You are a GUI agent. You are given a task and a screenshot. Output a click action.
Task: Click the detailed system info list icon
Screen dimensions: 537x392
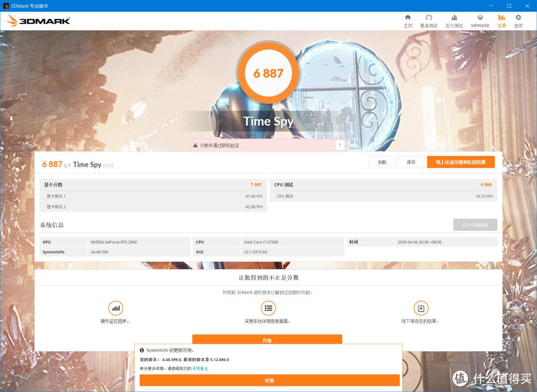point(268,308)
